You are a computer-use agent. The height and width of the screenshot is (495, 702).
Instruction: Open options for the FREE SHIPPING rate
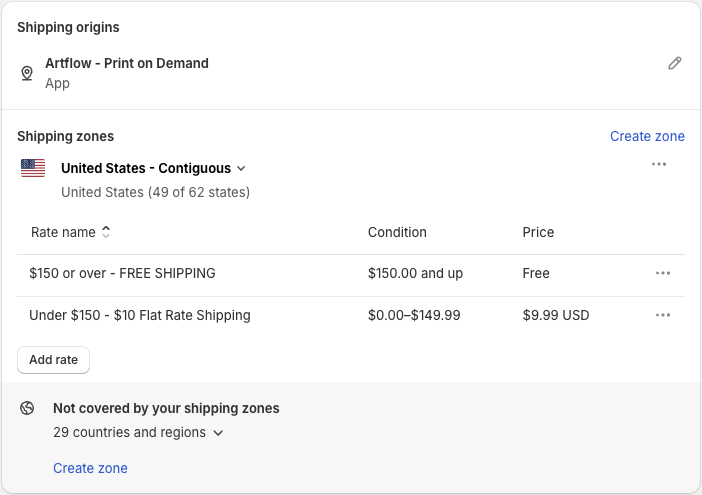(663, 273)
